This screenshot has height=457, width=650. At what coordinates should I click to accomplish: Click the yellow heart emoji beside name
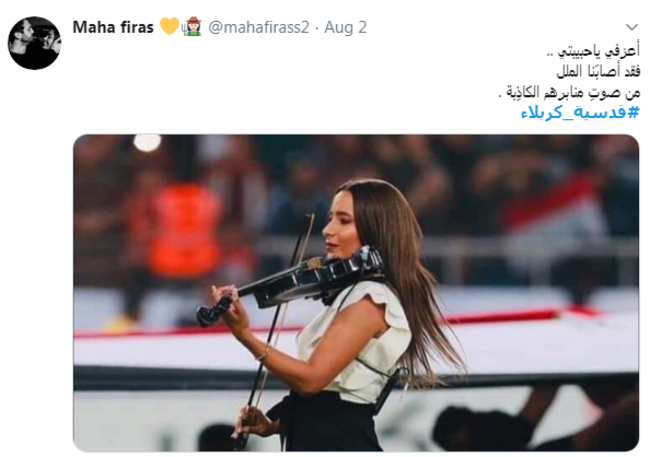click(169, 27)
